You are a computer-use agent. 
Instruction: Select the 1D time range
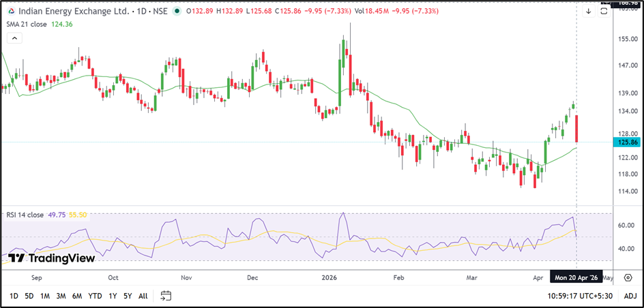click(14, 296)
